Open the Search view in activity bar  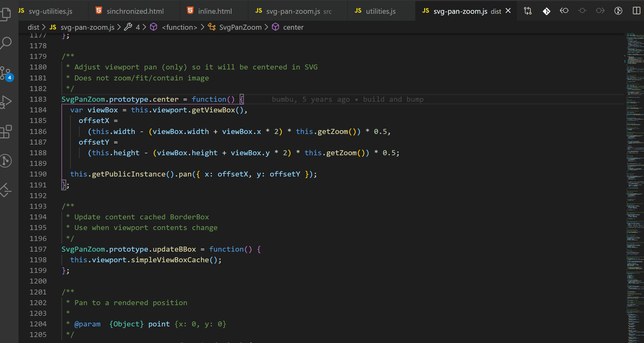pyautogui.click(x=6, y=43)
